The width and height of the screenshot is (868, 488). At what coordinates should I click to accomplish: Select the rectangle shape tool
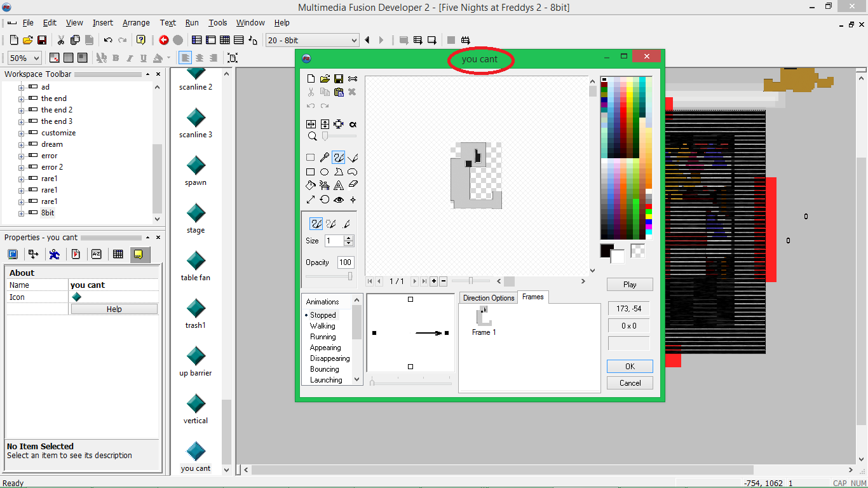point(311,172)
